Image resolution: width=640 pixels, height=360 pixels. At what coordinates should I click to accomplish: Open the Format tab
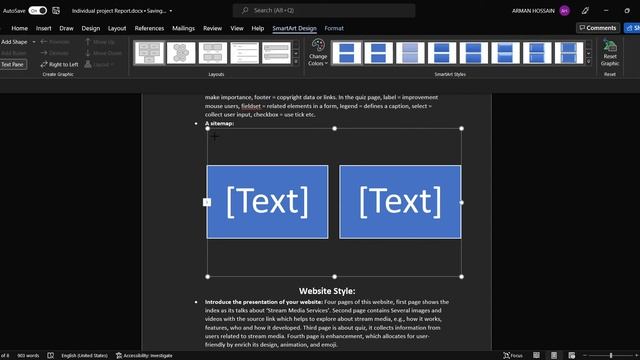click(x=334, y=28)
